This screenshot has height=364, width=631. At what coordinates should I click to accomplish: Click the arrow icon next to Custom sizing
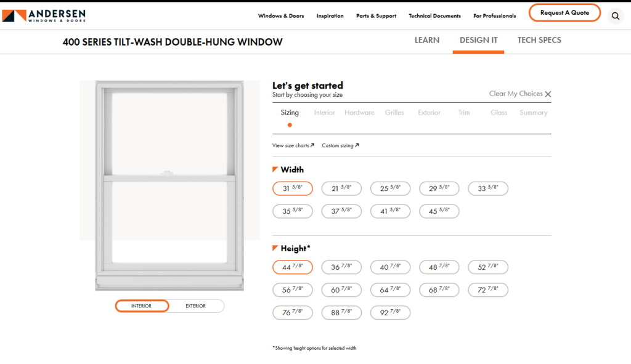coord(357,145)
